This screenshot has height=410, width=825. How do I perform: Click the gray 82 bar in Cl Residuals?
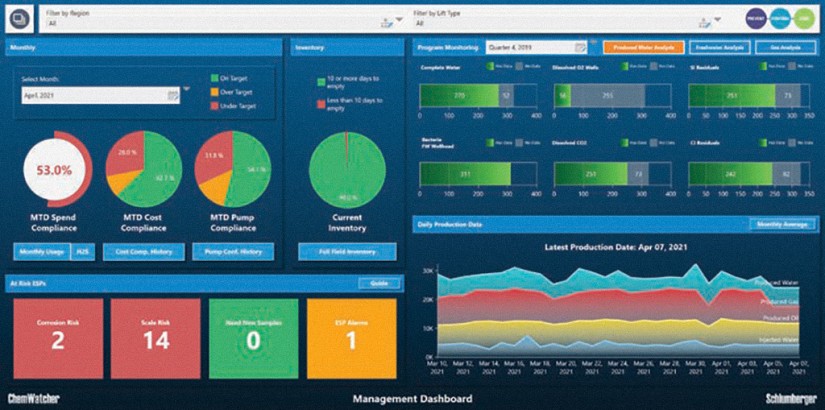click(787, 173)
